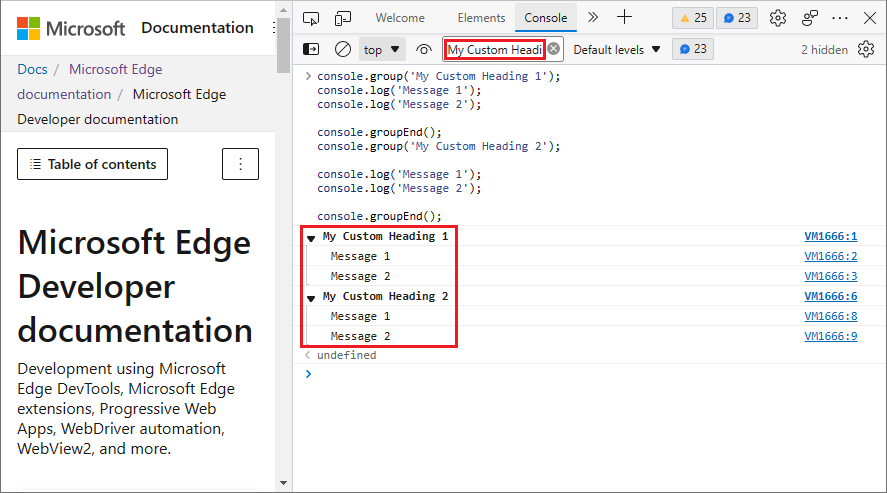Screen dimensions: 887x493
Task: Close DevTools with the X
Action: tap(870, 18)
